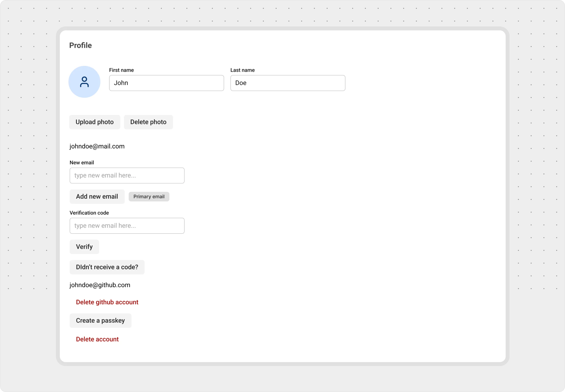
Task: Focus the Verification code input box
Action: 127,225
